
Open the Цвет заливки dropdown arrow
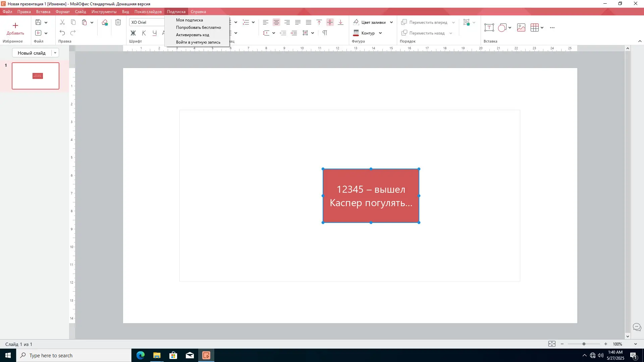point(391,22)
